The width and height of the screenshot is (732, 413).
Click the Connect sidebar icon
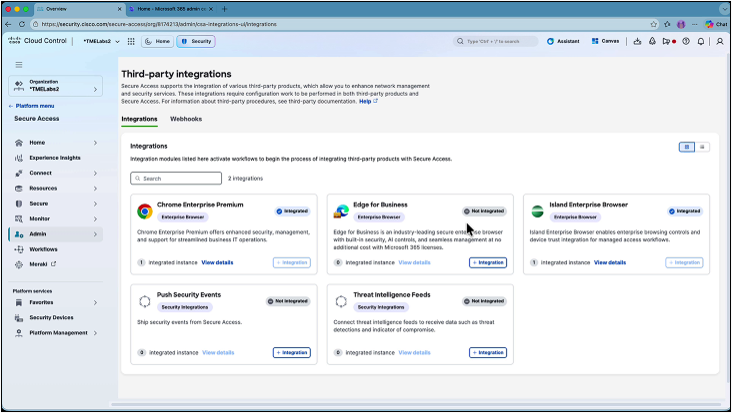[x=19, y=173]
